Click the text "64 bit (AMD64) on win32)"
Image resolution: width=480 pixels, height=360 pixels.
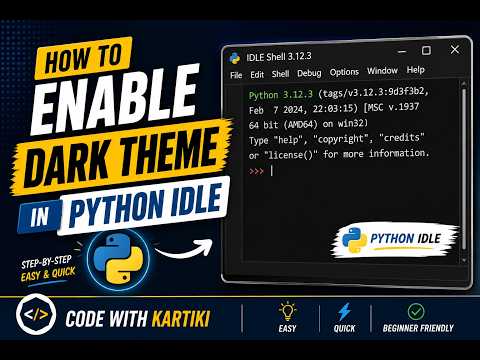tap(308, 124)
